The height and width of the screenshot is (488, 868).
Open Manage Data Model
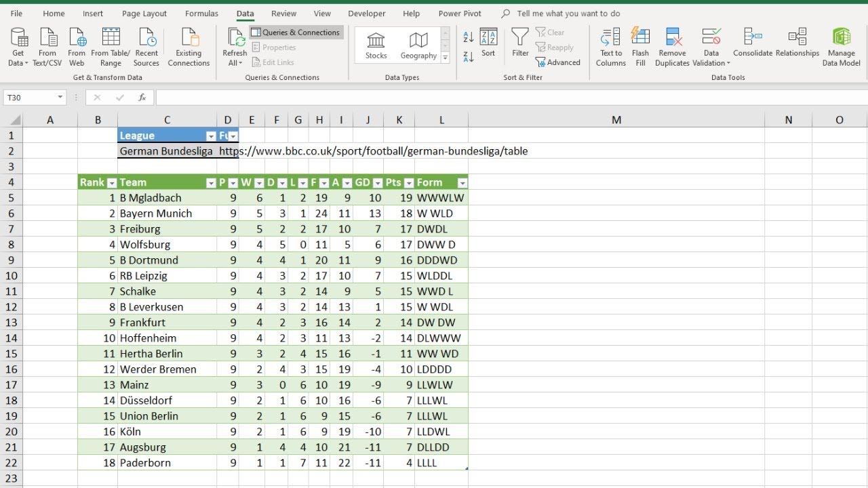tap(842, 47)
